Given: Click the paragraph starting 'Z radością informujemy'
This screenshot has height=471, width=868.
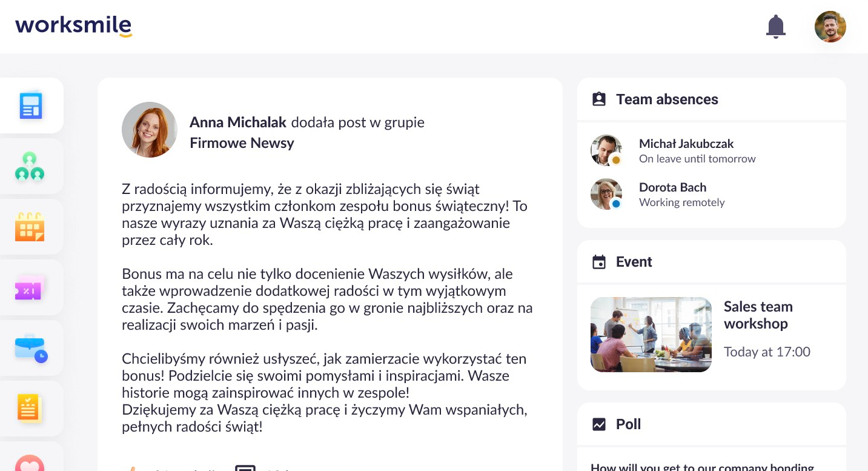Looking at the screenshot, I should pyautogui.click(x=325, y=215).
